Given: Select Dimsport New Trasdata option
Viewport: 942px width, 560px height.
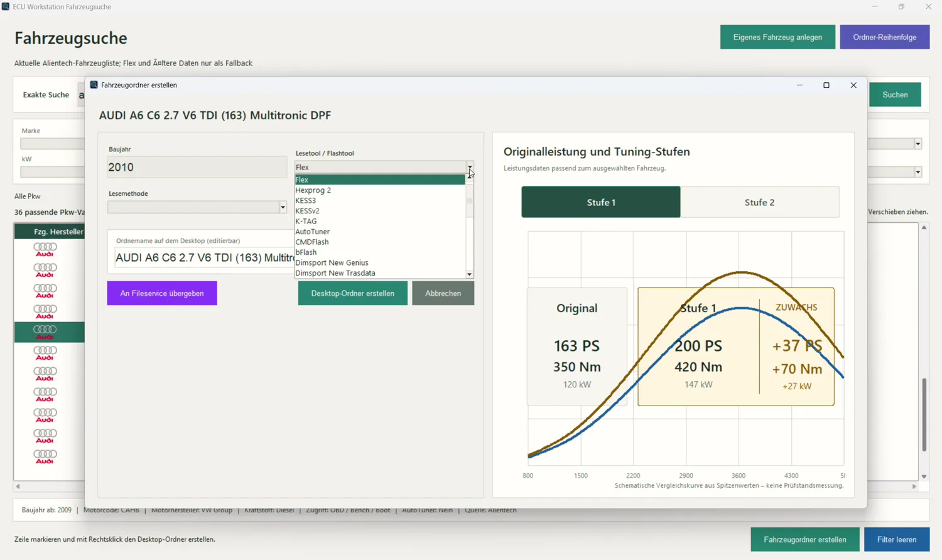Looking at the screenshot, I should [x=380, y=273].
